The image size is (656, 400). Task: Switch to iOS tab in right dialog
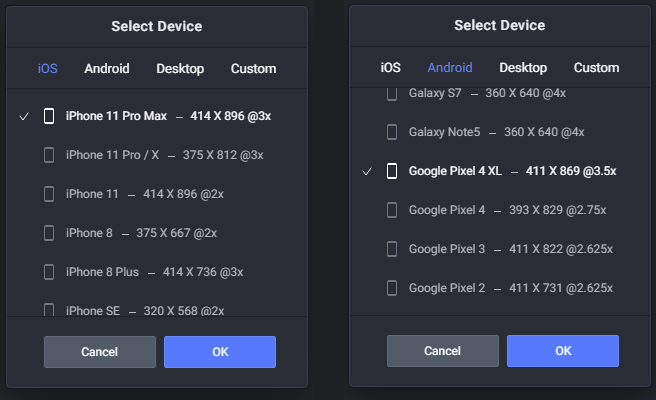click(391, 67)
